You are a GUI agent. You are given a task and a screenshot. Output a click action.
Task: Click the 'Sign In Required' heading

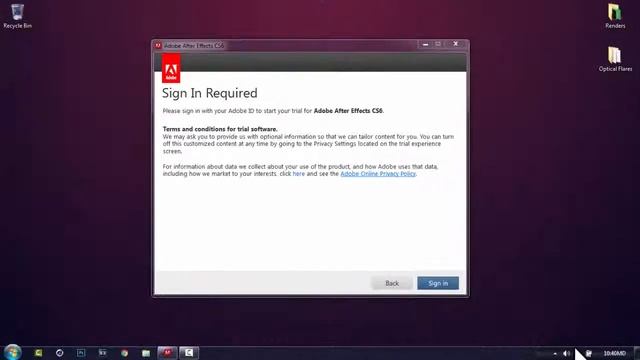(x=210, y=93)
